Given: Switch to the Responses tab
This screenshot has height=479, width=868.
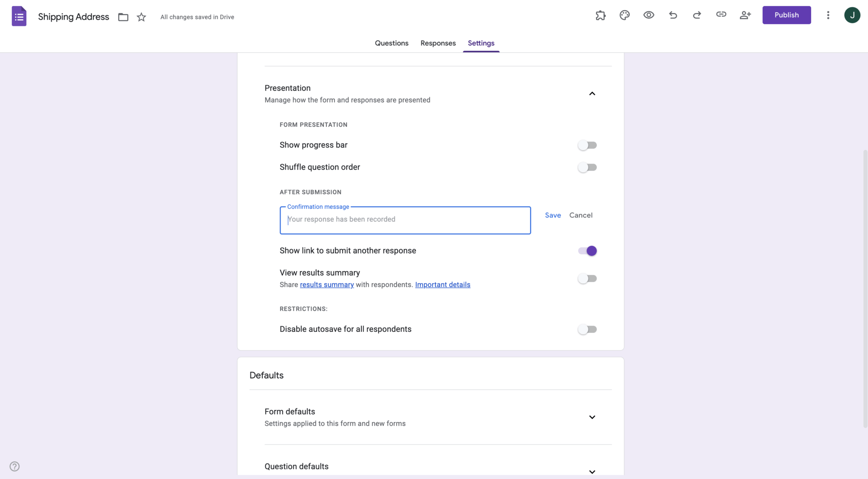Looking at the screenshot, I should point(438,43).
